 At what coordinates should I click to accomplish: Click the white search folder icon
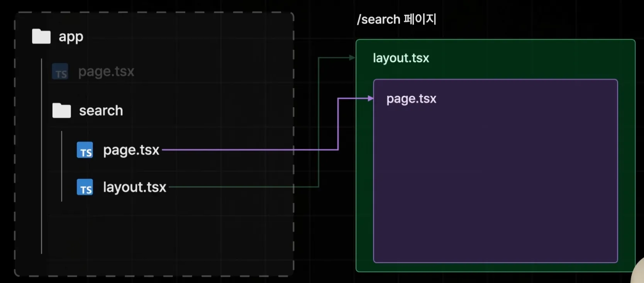tap(62, 111)
